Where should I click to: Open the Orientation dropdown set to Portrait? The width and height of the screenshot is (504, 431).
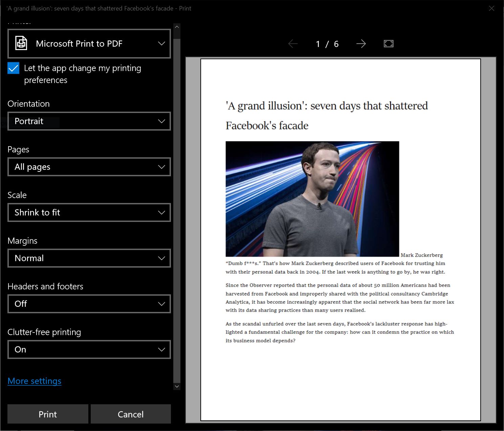click(x=89, y=121)
